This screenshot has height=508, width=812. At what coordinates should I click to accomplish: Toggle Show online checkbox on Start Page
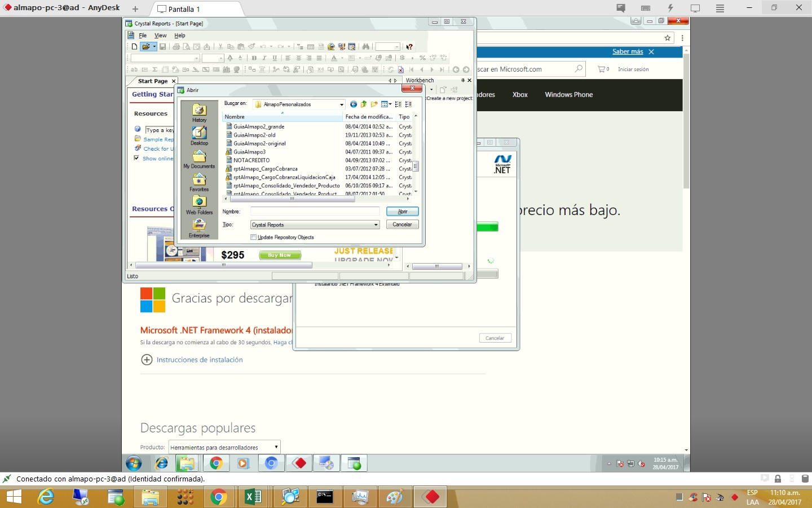pos(136,158)
